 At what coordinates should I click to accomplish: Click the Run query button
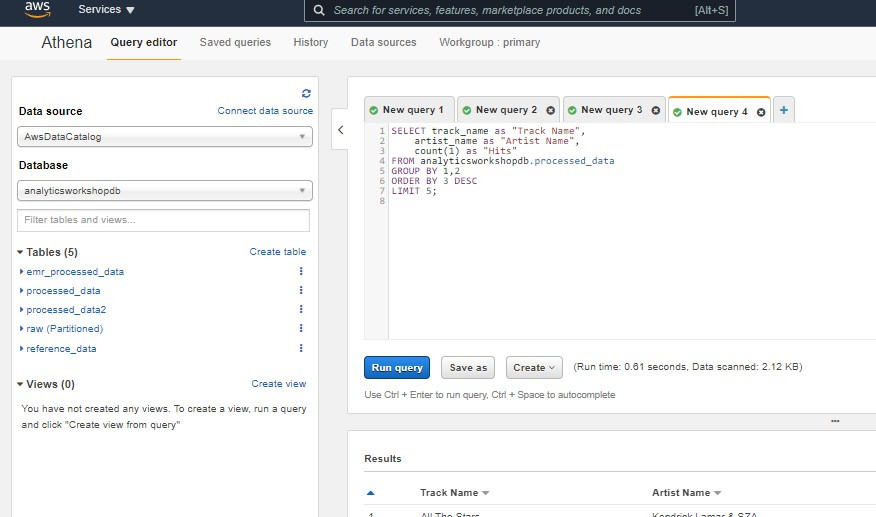pyautogui.click(x=397, y=368)
